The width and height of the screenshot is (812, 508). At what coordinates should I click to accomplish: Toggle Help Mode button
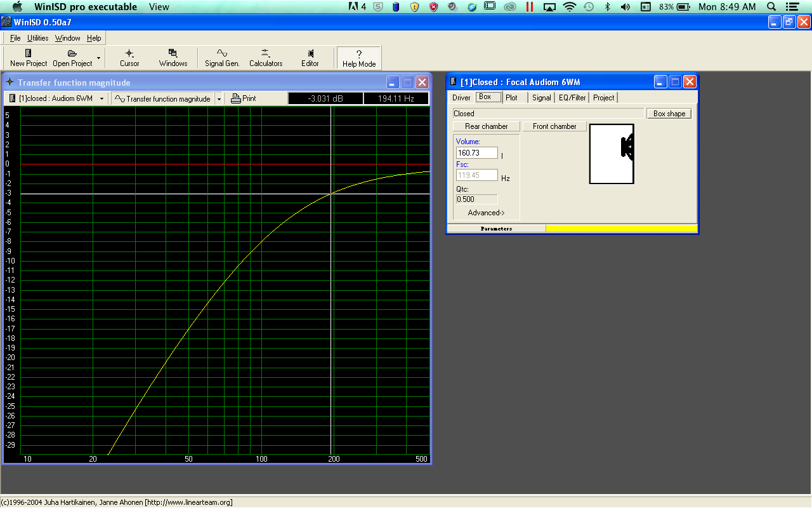[x=359, y=58]
